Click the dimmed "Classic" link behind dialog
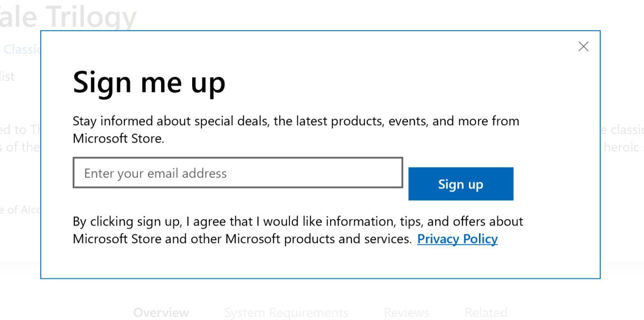Screen dimensions: 644x320 [x=22, y=49]
